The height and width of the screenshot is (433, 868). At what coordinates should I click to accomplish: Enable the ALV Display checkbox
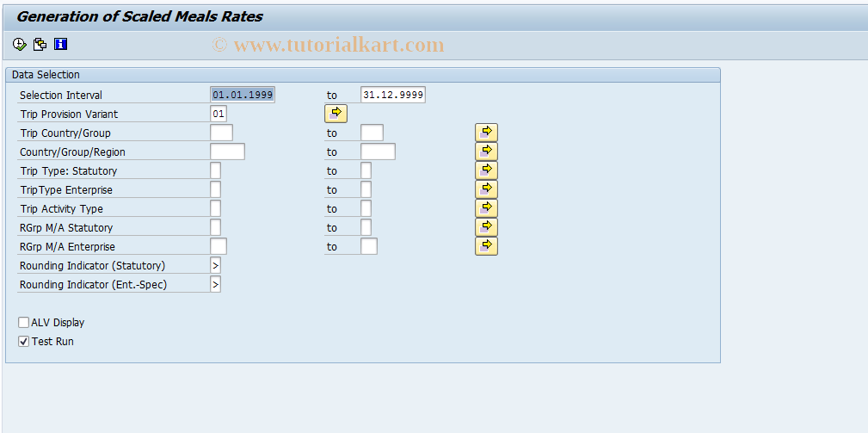coord(23,322)
